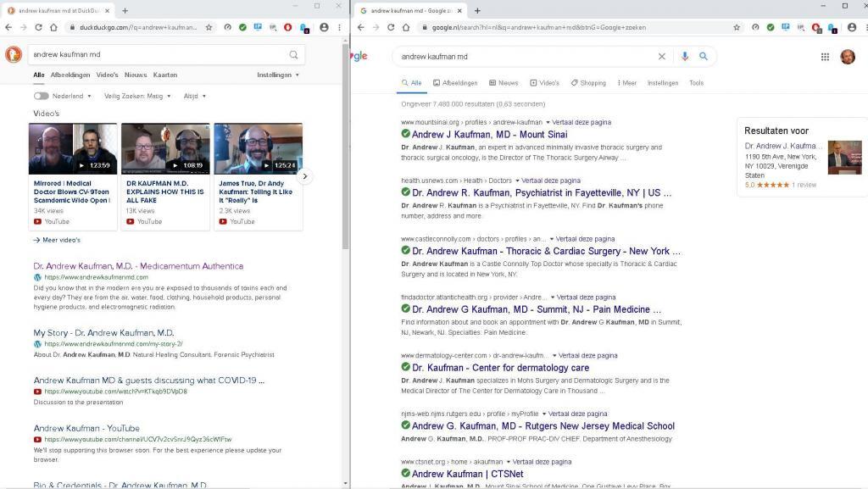Toggle the Nederland region switch

41,96
